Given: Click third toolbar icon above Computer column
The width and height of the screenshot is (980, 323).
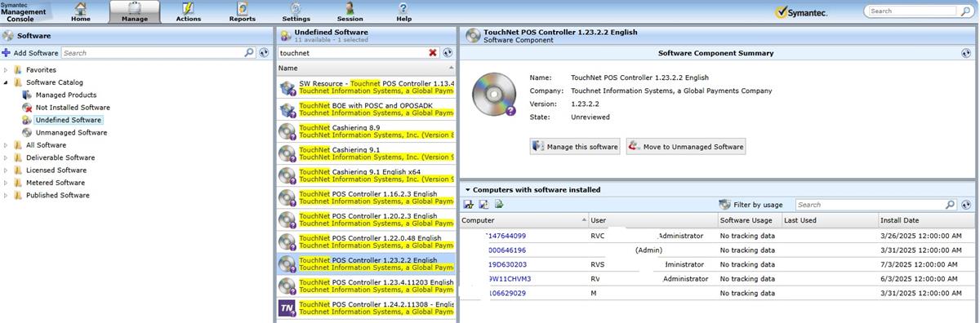Looking at the screenshot, I should point(498,205).
